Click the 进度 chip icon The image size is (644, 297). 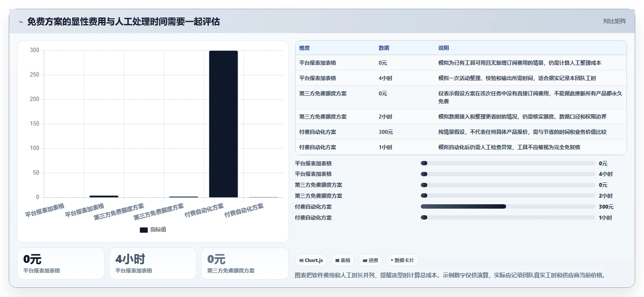click(x=365, y=260)
